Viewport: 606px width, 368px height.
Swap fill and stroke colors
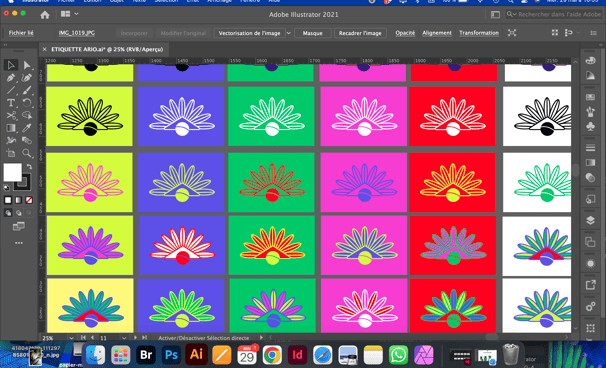click(29, 167)
